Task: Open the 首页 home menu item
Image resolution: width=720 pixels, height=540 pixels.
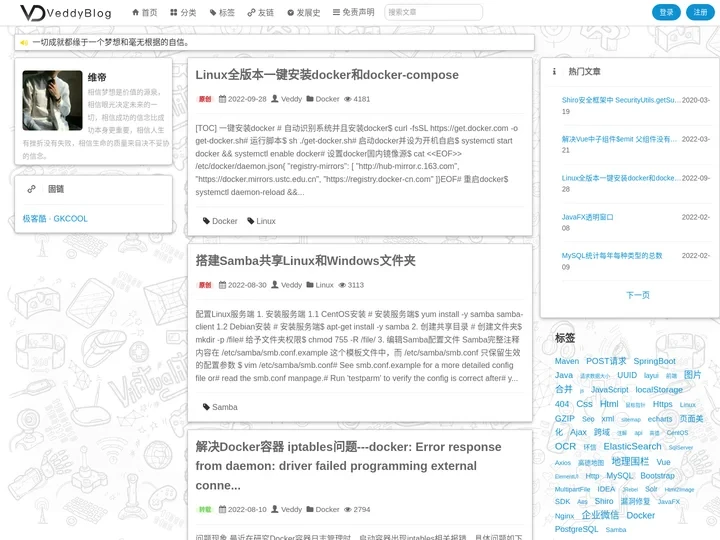Action: [x=145, y=12]
